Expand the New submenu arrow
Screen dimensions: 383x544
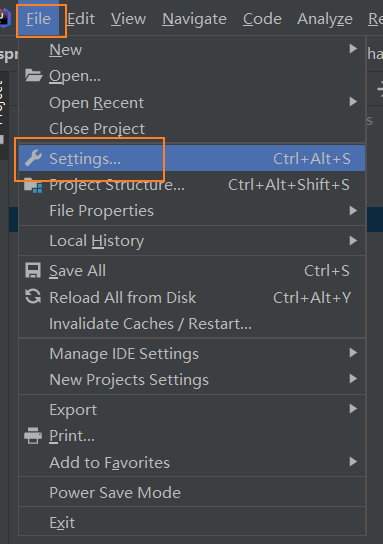coord(353,49)
